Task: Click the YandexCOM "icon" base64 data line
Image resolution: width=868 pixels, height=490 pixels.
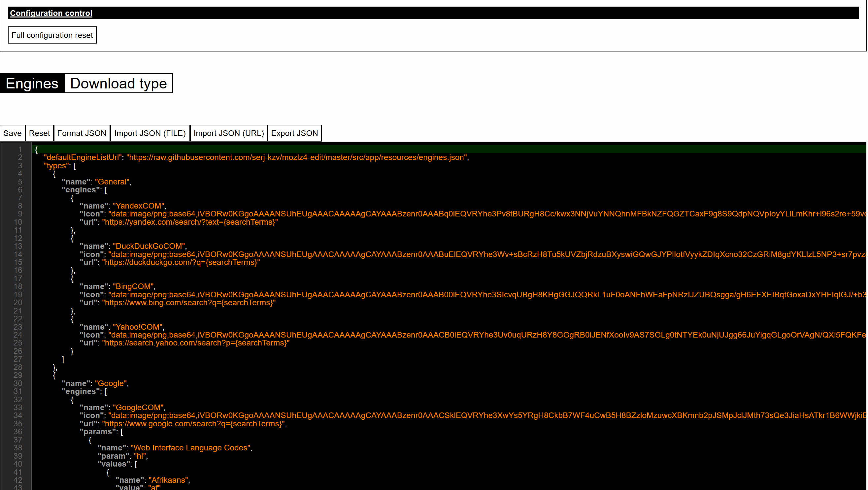Action: coord(473,214)
